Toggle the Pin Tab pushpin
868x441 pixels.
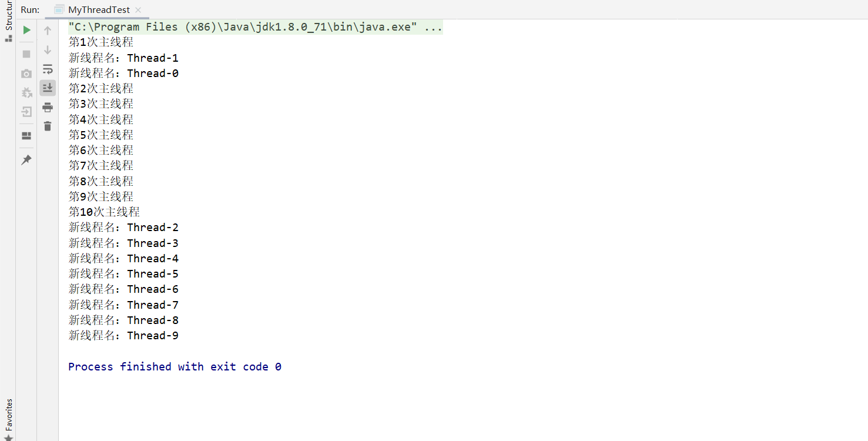[x=26, y=160]
